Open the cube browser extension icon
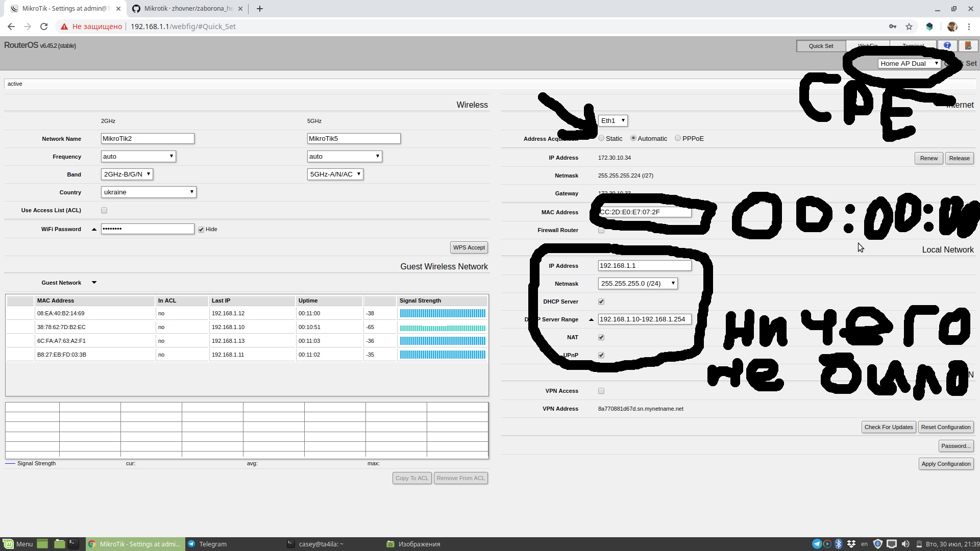Image resolution: width=980 pixels, height=551 pixels. 929,27
